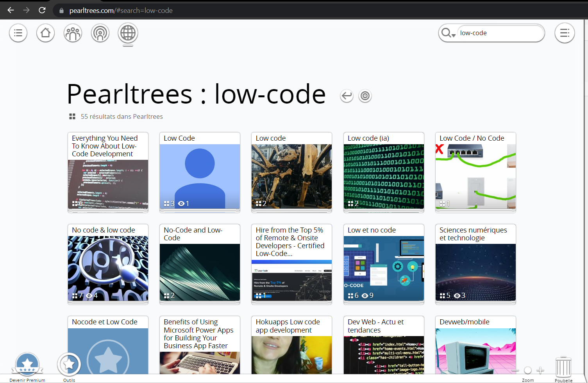This screenshot has height=383, width=588.
Task: Click the magnifier search icon
Action: pos(446,33)
